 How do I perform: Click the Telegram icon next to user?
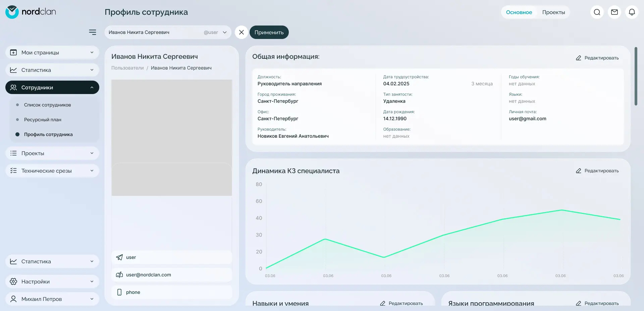119,257
